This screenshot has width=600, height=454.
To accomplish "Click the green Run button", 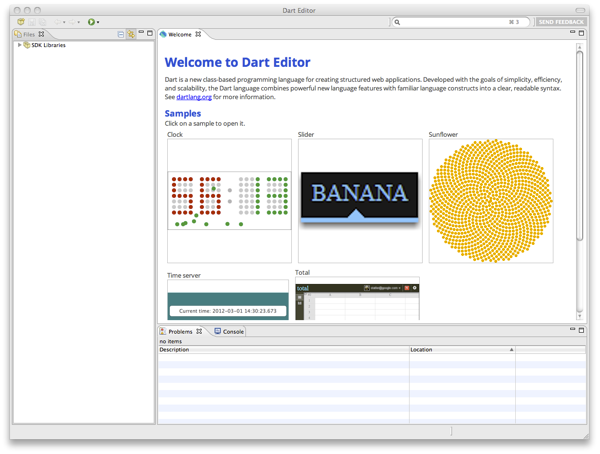I will [x=91, y=22].
